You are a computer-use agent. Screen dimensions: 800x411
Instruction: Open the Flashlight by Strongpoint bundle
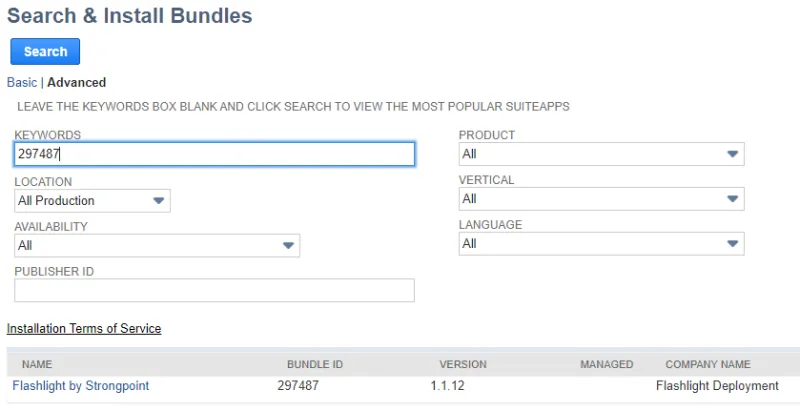[81, 386]
